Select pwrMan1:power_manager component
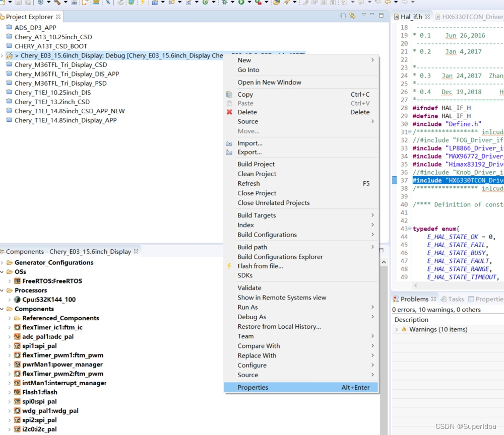The width and height of the screenshot is (504, 435). [x=62, y=365]
